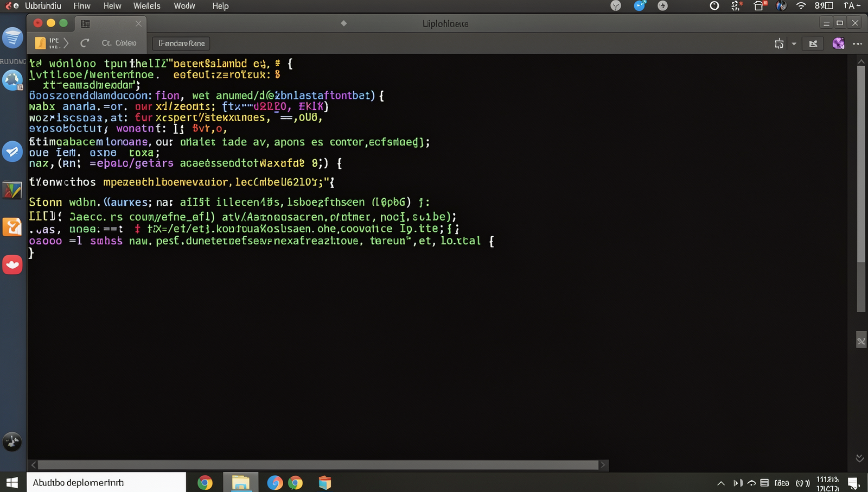Click the right arrow of horizontal scrollbar

pyautogui.click(x=603, y=465)
